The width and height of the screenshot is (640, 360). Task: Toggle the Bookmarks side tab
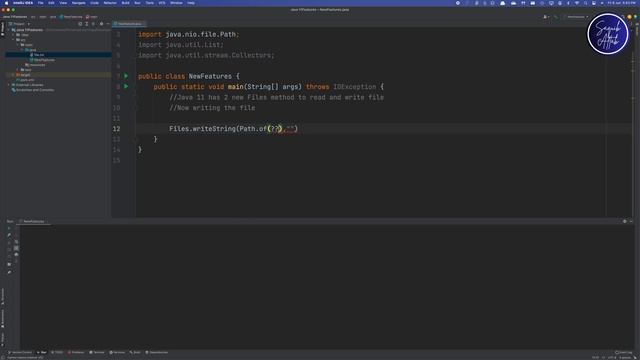[2, 318]
